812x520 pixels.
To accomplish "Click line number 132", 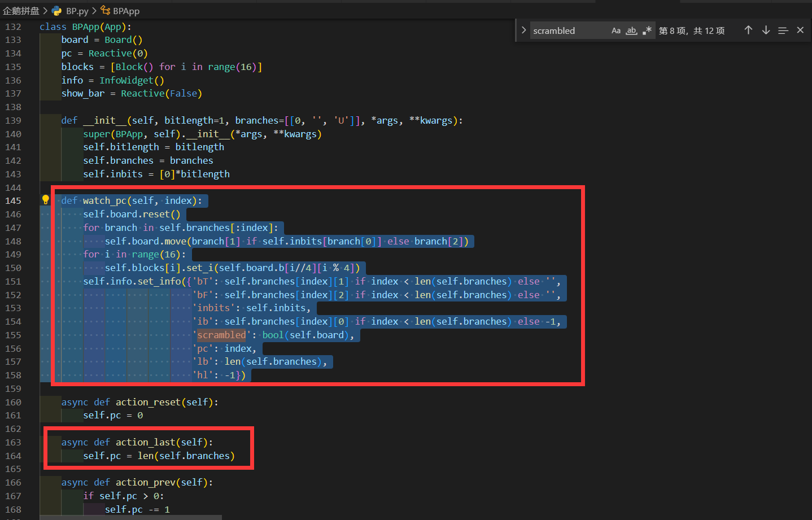I will (13, 27).
